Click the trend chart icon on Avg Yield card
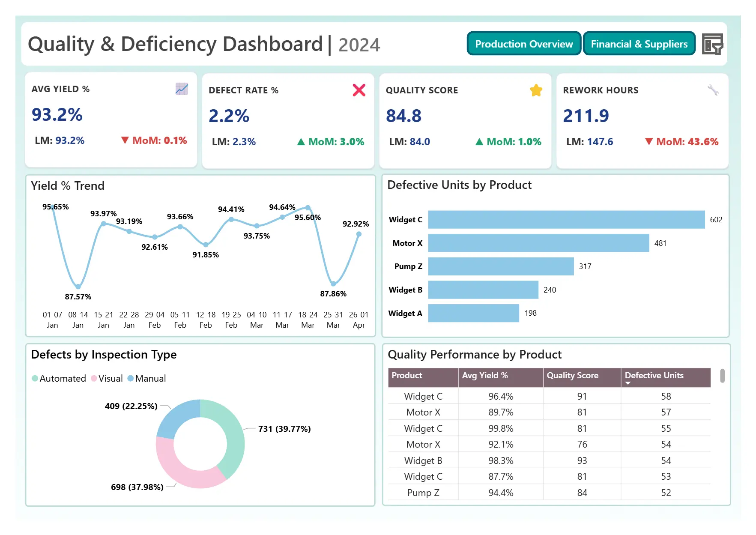 181,89
